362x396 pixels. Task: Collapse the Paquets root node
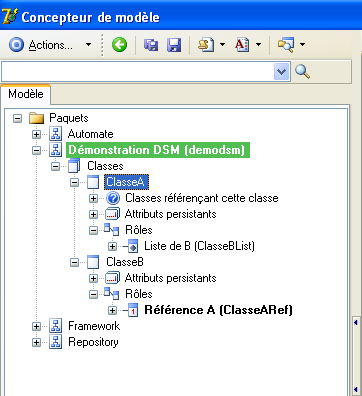point(17,118)
